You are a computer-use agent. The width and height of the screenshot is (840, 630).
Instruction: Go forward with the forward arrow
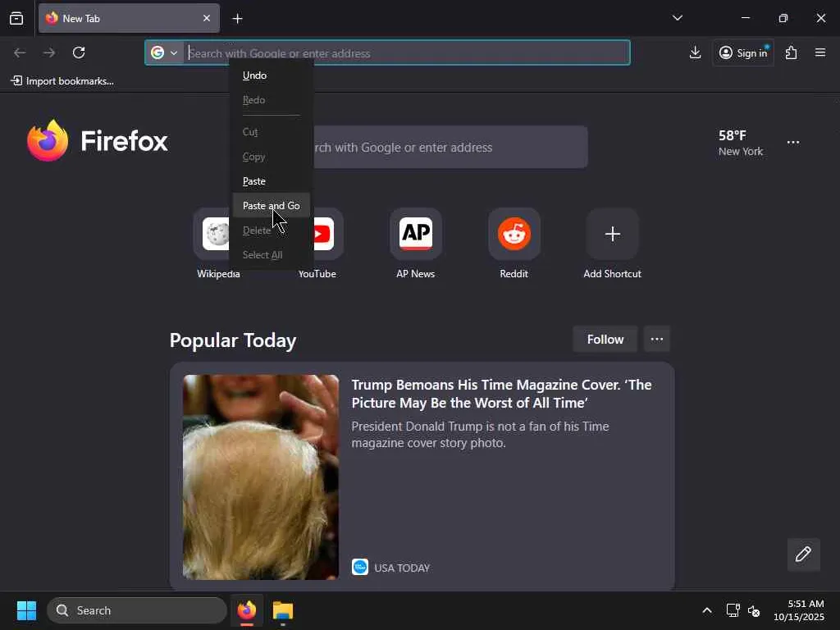[x=49, y=52]
